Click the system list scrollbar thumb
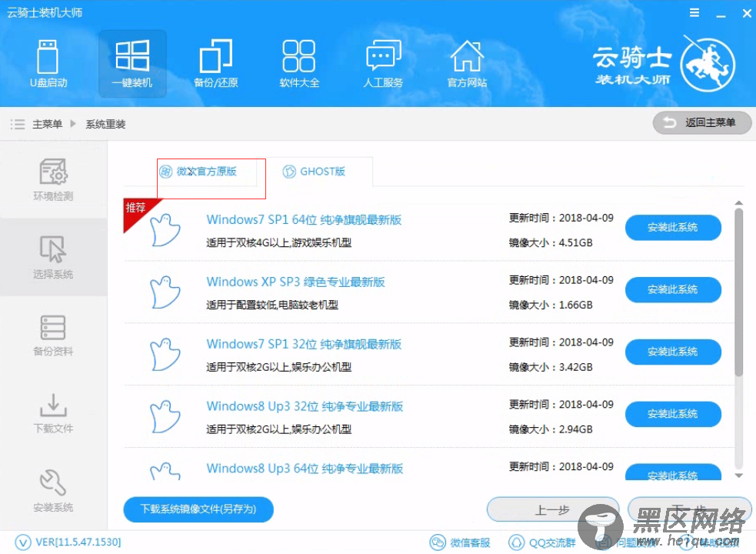This screenshot has width=756, height=554. (x=738, y=292)
